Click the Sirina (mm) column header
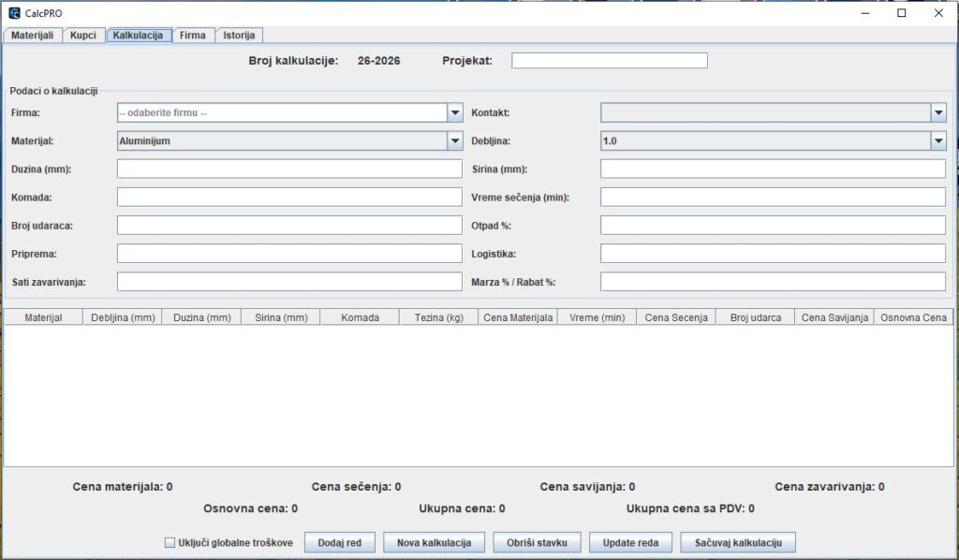Viewport: 959px width, 560px height. (281, 317)
